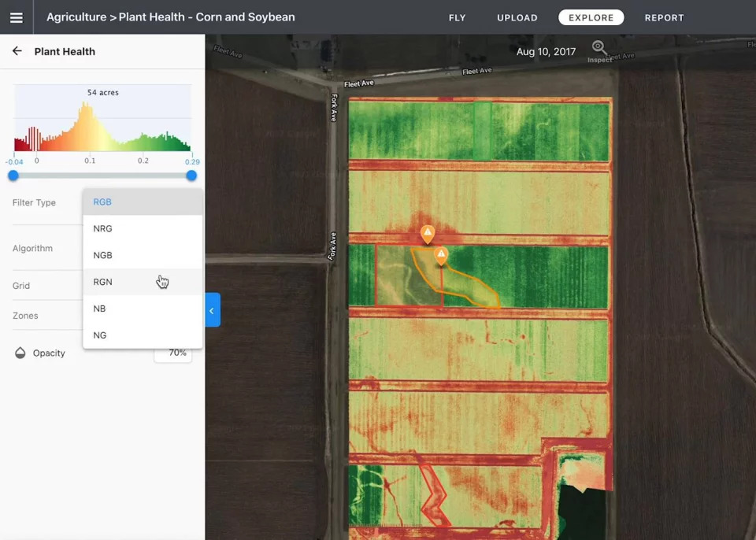Click the red zigzag zone at field bottom
The height and width of the screenshot is (540, 756).
coord(434,497)
